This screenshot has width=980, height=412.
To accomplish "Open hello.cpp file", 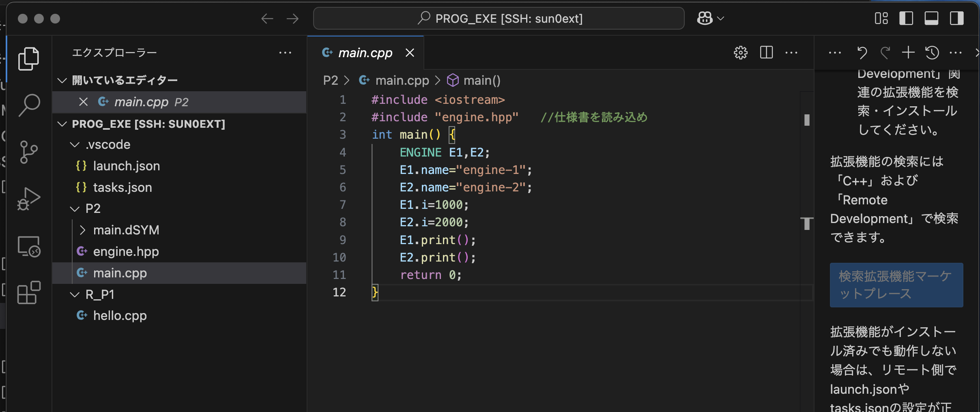I will [x=179, y=315].
